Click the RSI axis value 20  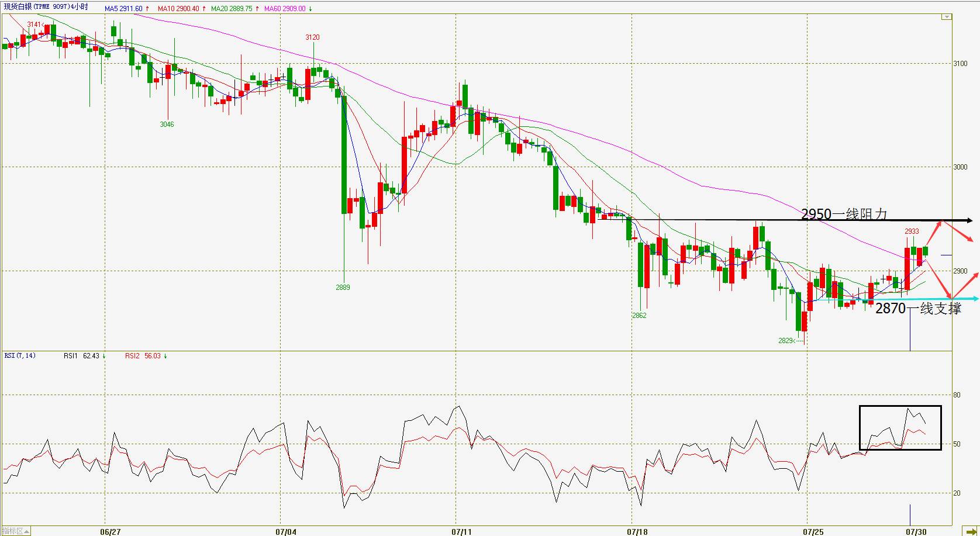click(957, 493)
